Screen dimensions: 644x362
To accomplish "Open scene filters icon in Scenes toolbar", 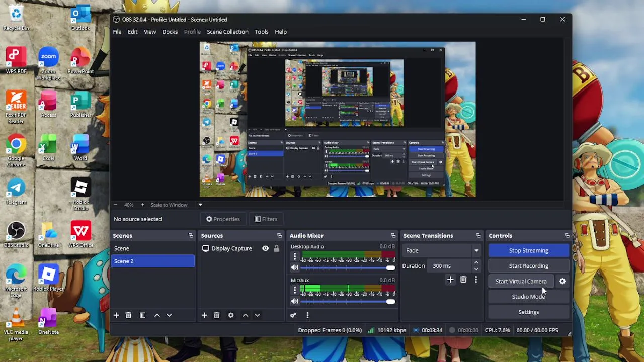I will point(142,315).
